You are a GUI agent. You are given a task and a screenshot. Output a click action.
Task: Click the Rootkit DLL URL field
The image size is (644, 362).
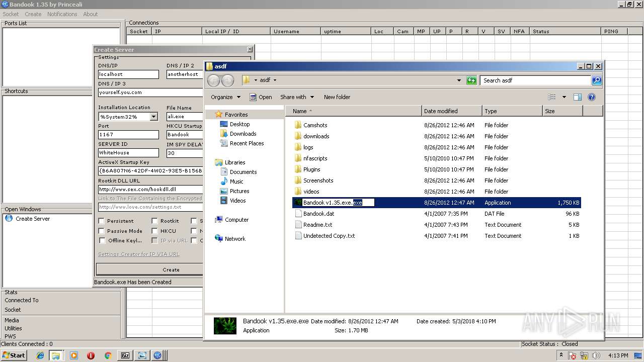150,190
